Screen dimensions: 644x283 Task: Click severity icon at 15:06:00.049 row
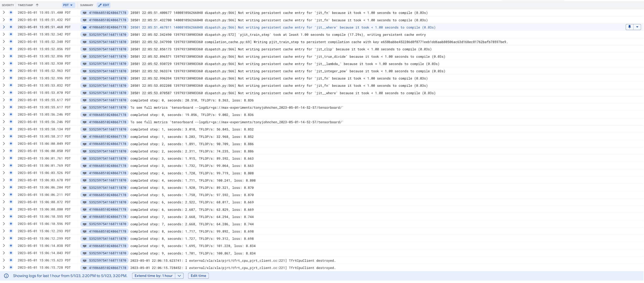(11, 144)
